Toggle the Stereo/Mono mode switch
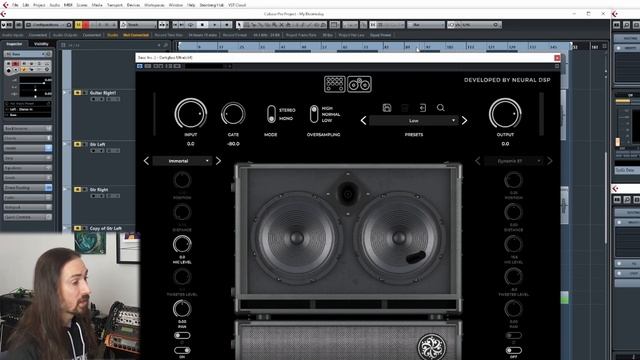Image resolution: width=640 pixels, height=360 pixels. pyautogui.click(x=271, y=114)
